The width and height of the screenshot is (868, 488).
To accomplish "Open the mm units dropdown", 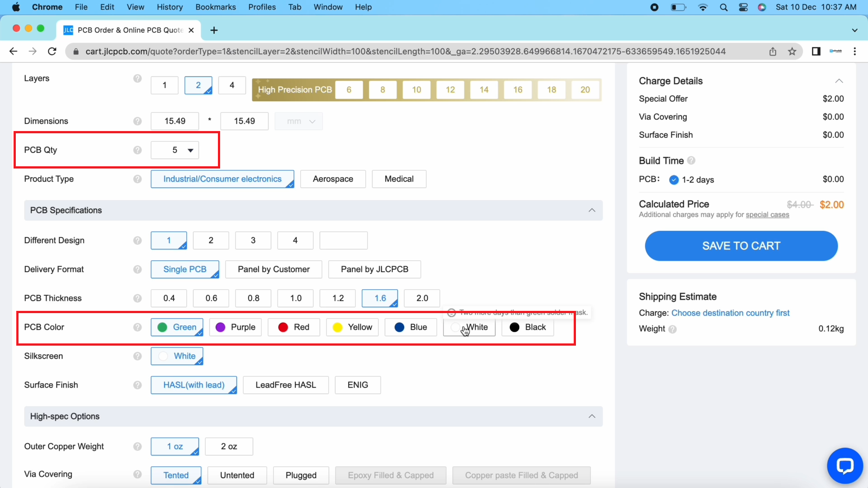I will coord(299,121).
